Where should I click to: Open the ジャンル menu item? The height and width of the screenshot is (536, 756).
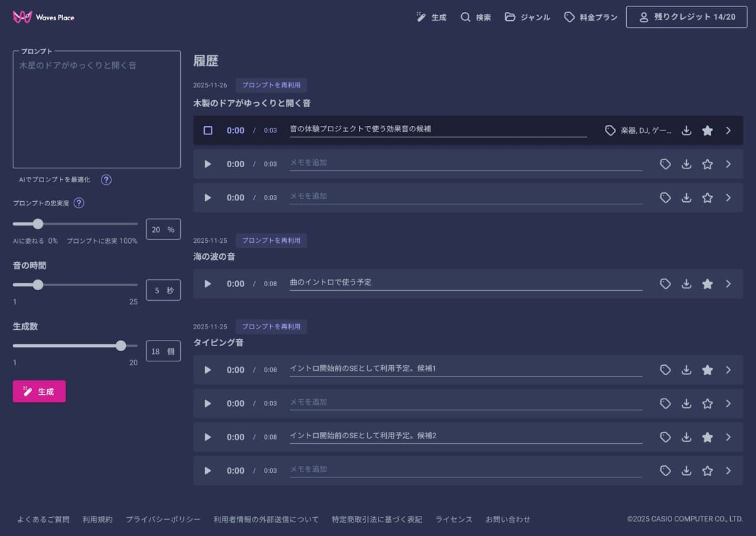527,17
